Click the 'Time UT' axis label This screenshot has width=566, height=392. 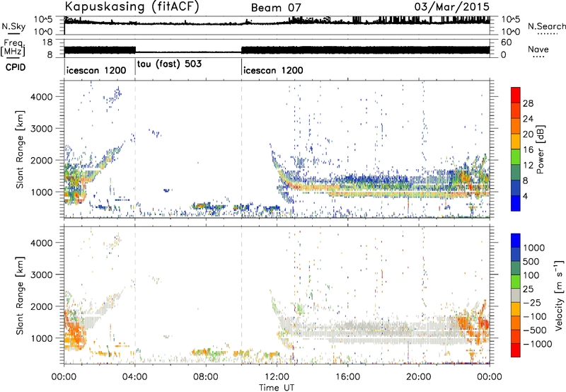[277, 388]
